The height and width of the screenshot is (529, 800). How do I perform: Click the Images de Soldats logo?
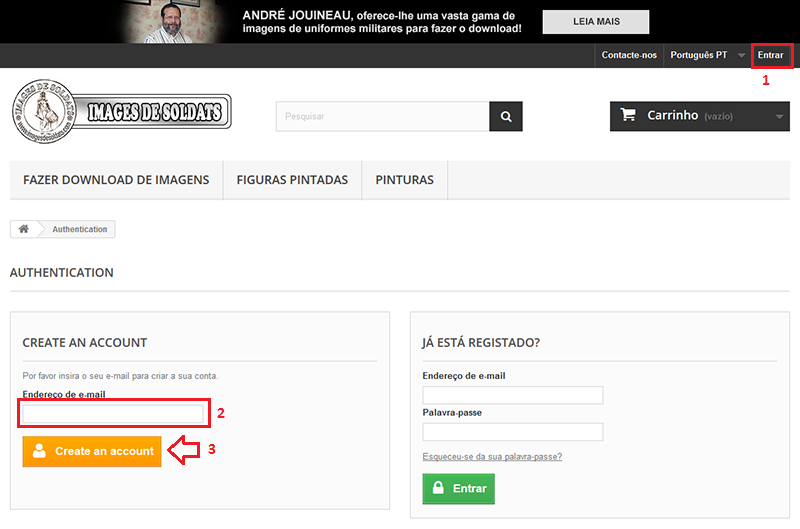pos(121,106)
